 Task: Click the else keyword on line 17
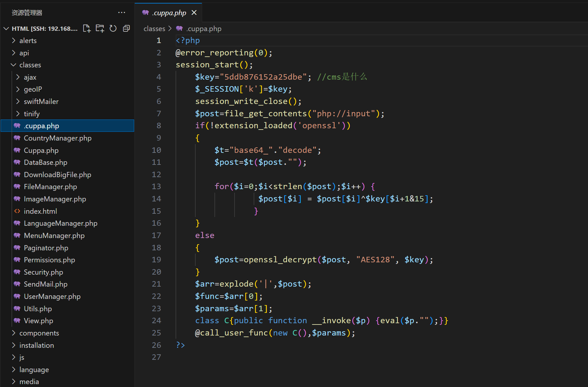pos(205,235)
